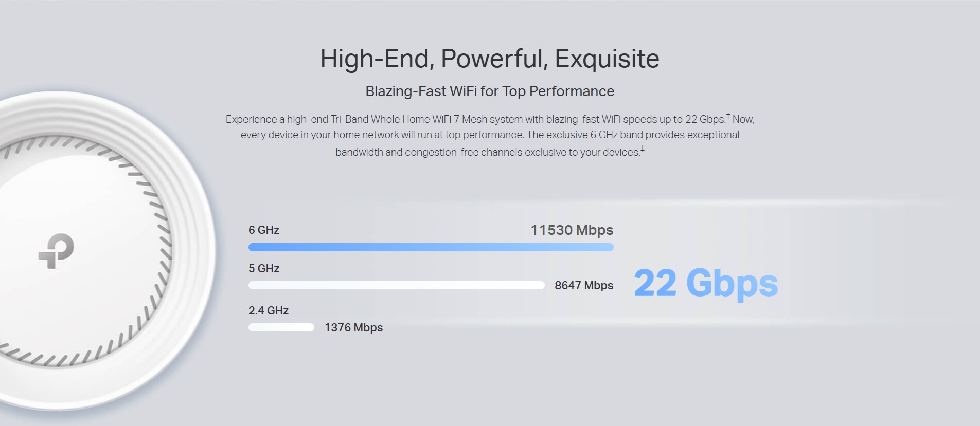Select the 11530 Mbps speed label

tap(572, 230)
